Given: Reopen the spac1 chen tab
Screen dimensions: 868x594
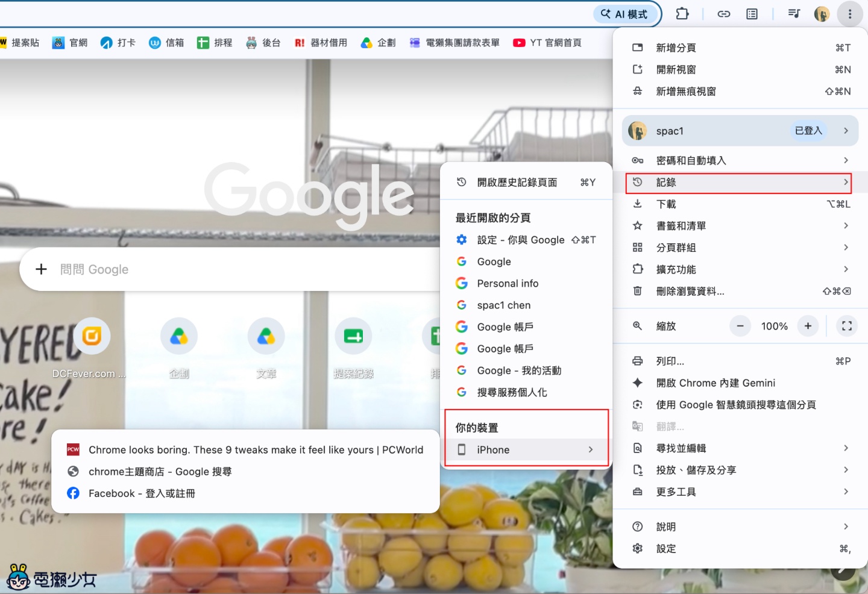Looking at the screenshot, I should (x=526, y=305).
